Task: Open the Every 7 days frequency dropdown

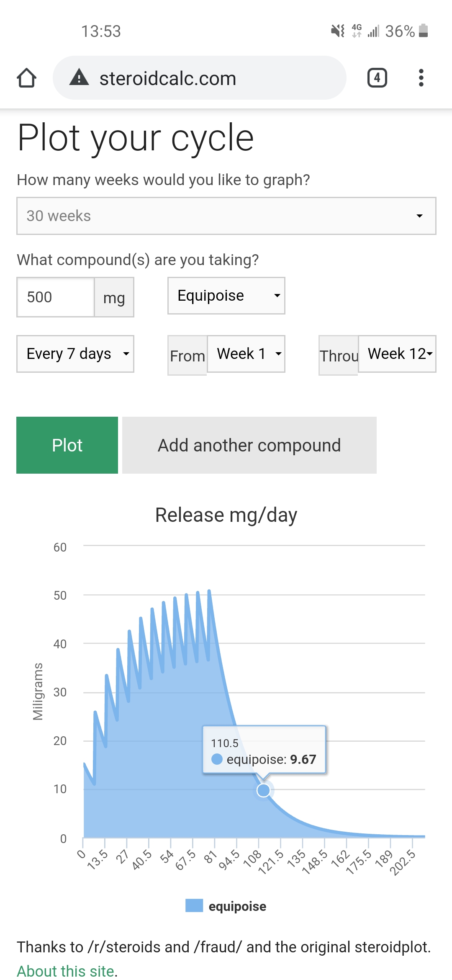Action: pos(75,354)
